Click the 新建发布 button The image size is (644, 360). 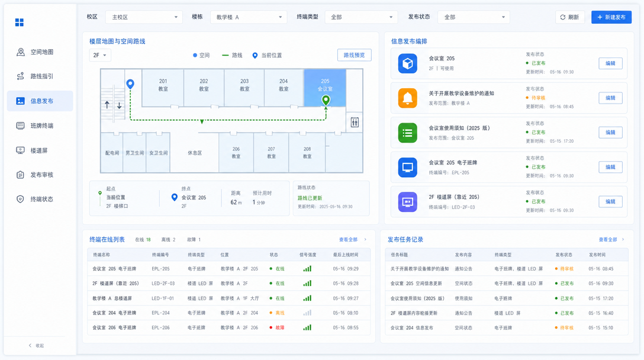point(611,17)
